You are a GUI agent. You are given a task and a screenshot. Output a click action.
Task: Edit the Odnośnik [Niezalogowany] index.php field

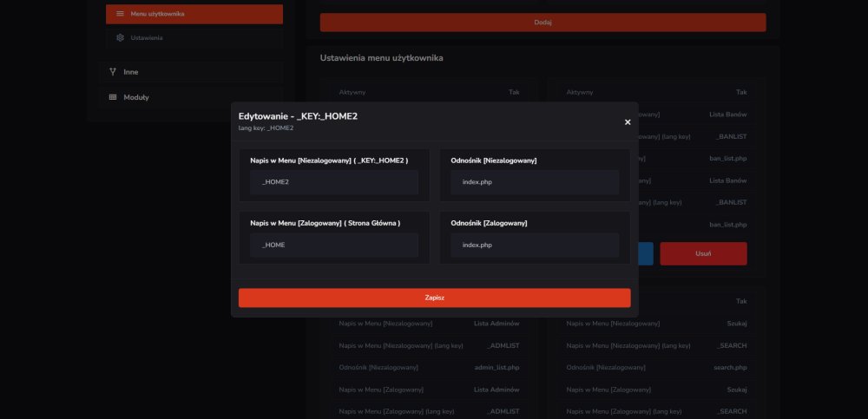tap(535, 182)
